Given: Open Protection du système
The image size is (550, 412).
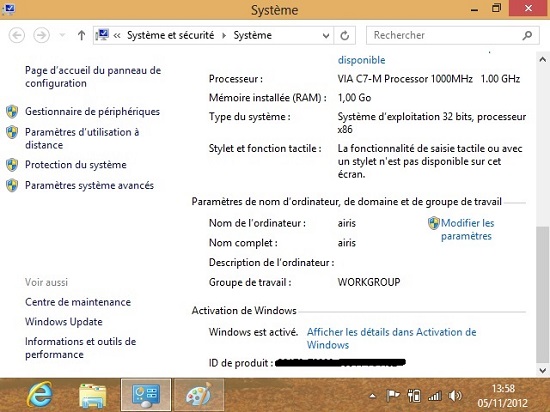Looking at the screenshot, I should (x=76, y=165).
